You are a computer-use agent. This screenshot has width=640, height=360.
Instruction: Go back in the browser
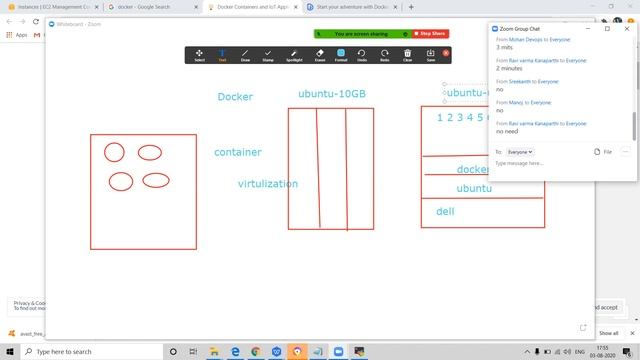click(x=9, y=22)
